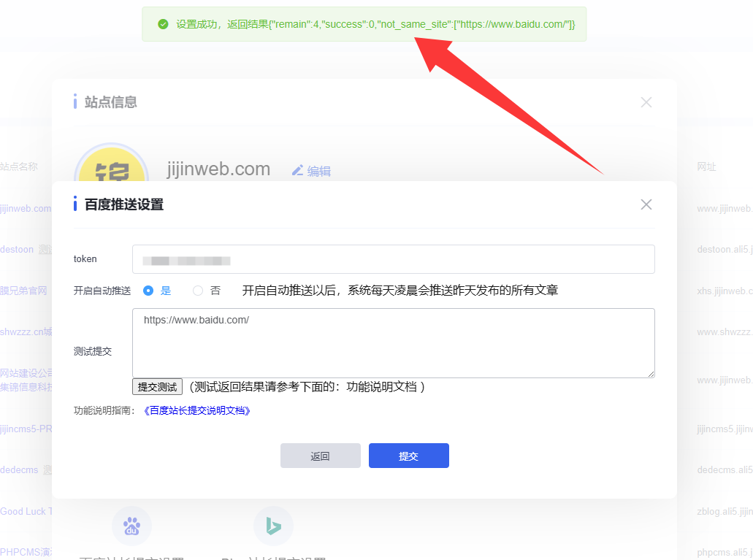Image resolution: width=753 pixels, height=560 pixels.
Task: Click the jijincms5.jijinw URL in background list
Action: [x=725, y=429]
